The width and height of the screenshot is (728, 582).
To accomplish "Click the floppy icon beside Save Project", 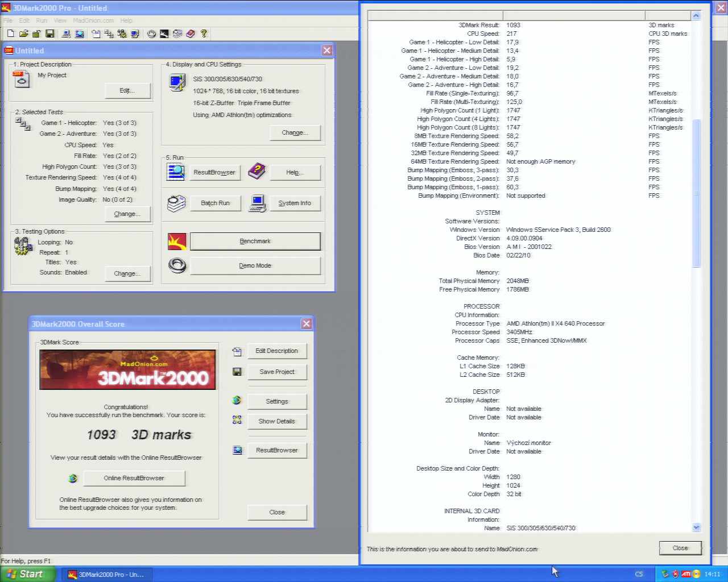I will (x=237, y=372).
